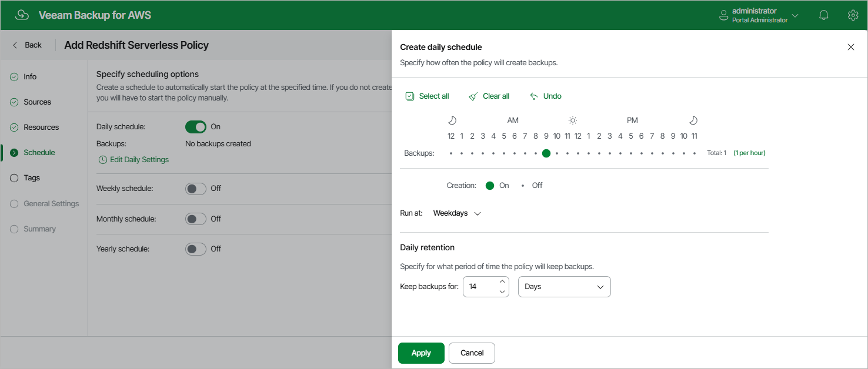Open the Summary wizard step
Screen dimensions: 868x369
[x=39, y=229]
